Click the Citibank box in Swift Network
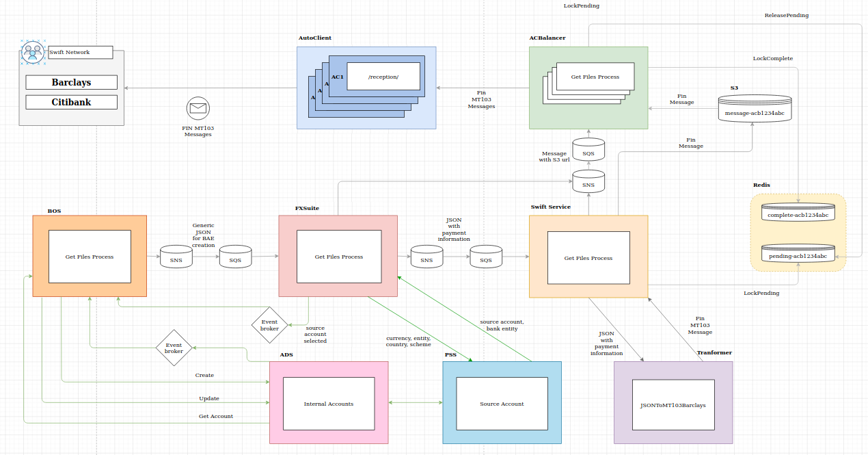This screenshot has width=868, height=455. pyautogui.click(x=72, y=102)
